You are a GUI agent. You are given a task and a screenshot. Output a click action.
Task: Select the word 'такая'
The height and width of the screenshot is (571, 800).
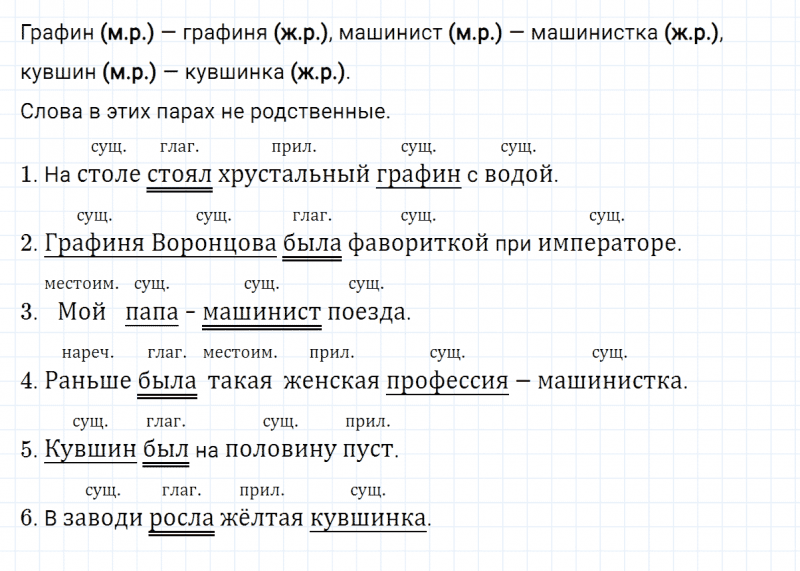240,381
